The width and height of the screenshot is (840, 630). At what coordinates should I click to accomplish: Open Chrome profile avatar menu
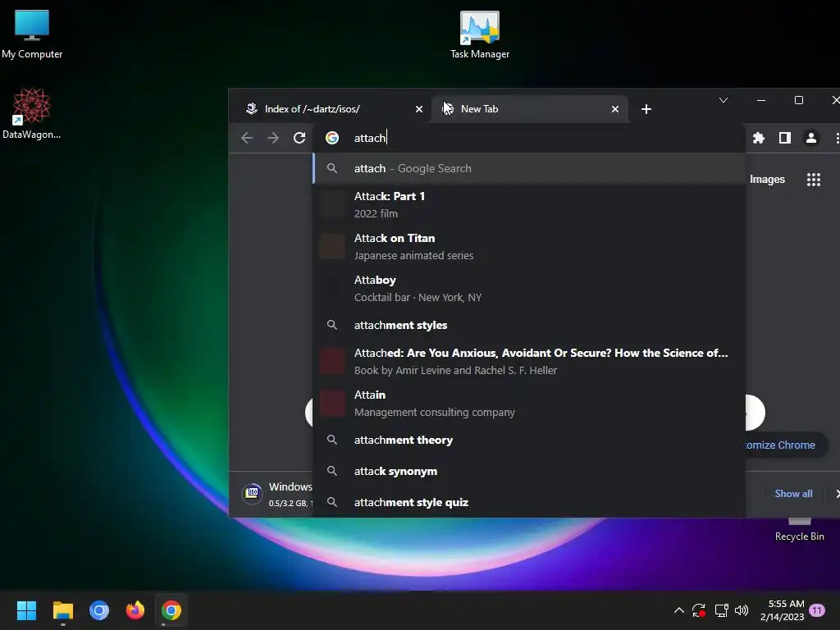coord(811,138)
